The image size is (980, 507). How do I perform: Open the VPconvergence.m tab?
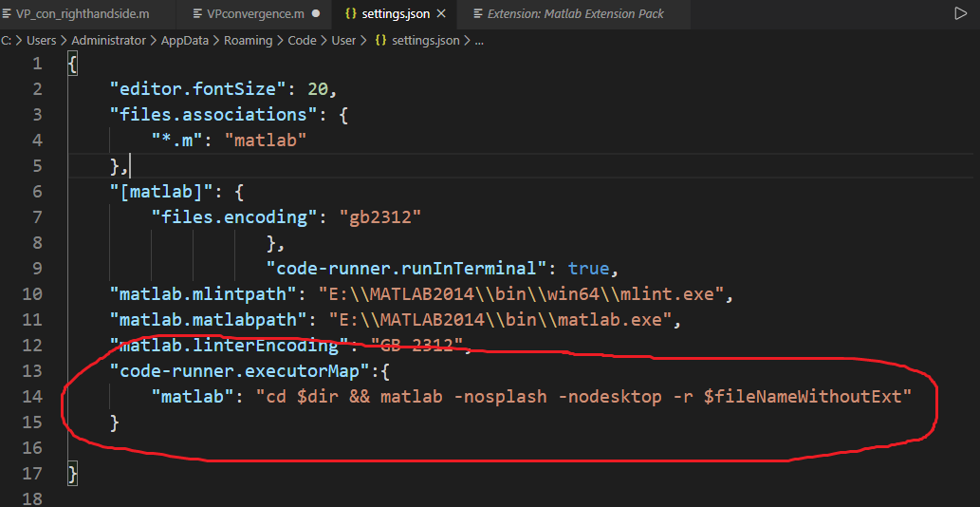tap(257, 13)
